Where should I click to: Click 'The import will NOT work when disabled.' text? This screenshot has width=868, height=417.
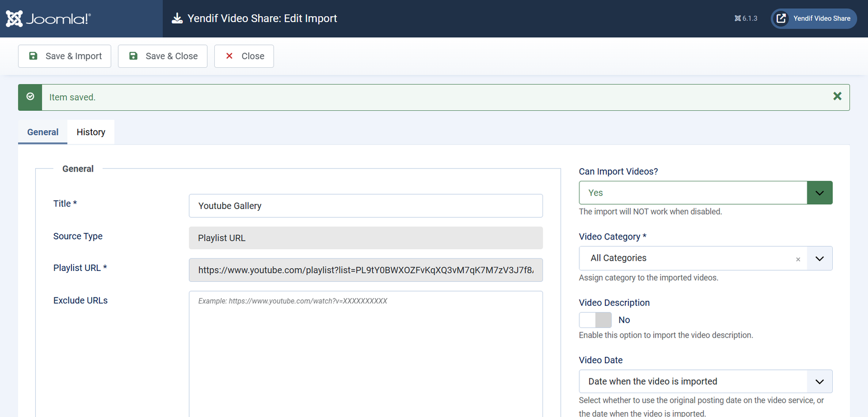click(x=650, y=211)
